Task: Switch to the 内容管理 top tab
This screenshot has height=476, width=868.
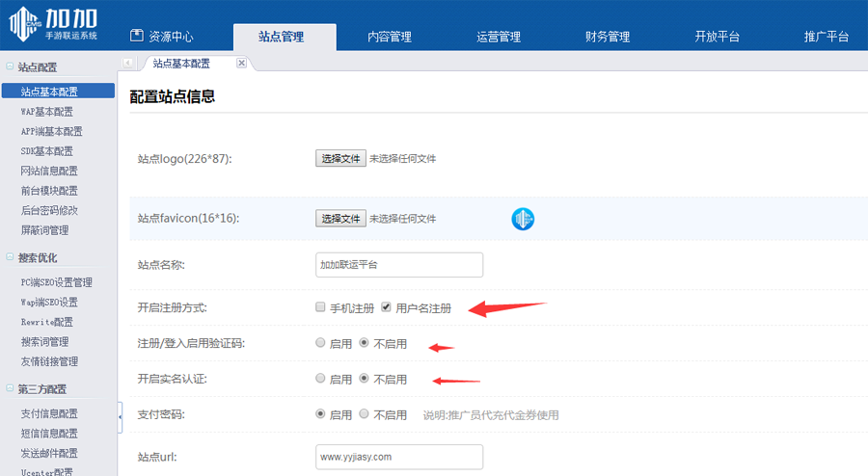Action: [x=389, y=37]
